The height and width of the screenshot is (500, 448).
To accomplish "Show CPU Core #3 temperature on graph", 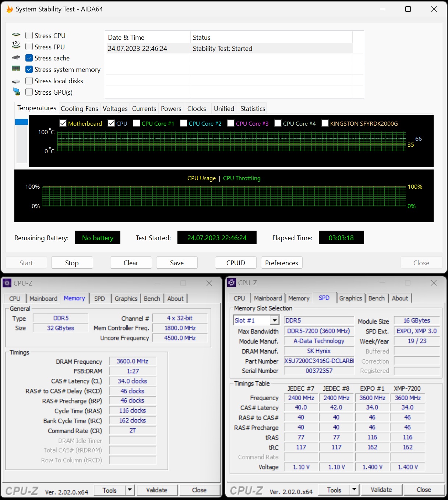I will pyautogui.click(x=230, y=123).
